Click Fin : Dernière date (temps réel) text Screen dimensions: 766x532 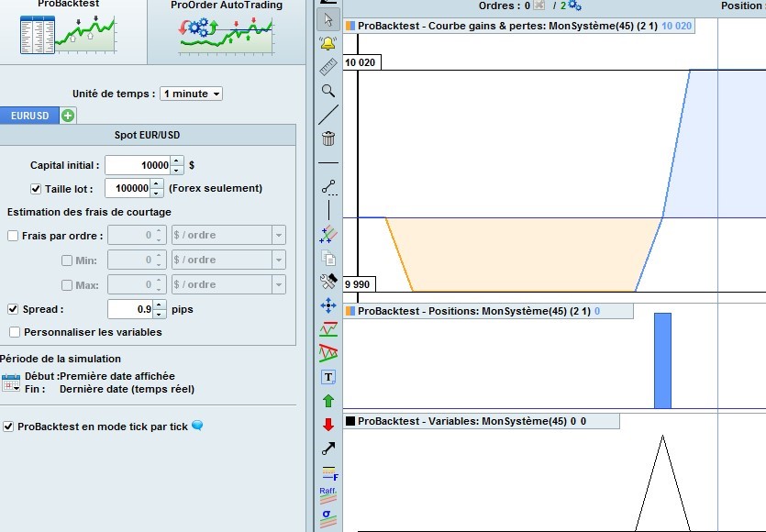coord(109,389)
